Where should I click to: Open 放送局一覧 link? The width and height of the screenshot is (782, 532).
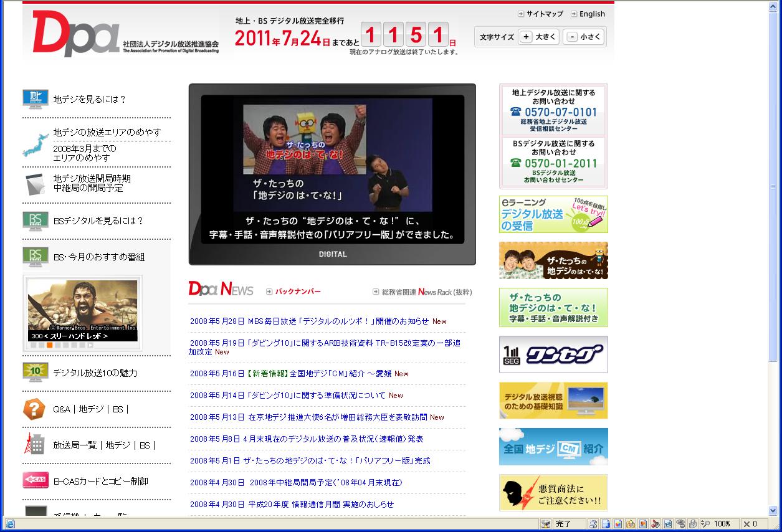click(75, 445)
